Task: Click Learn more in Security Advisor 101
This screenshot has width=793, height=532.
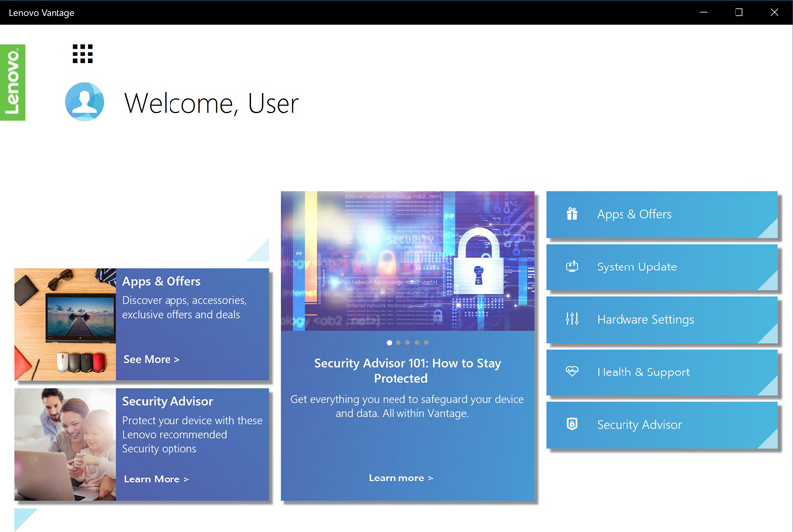Action: [x=400, y=478]
